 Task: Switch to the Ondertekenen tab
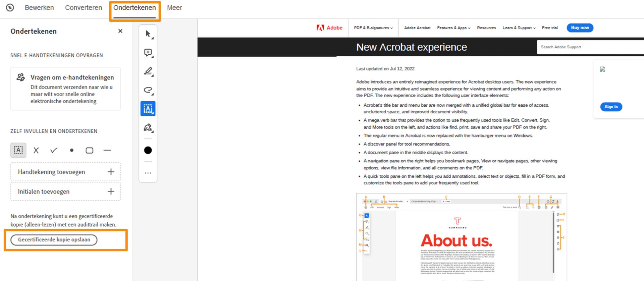coord(135,8)
